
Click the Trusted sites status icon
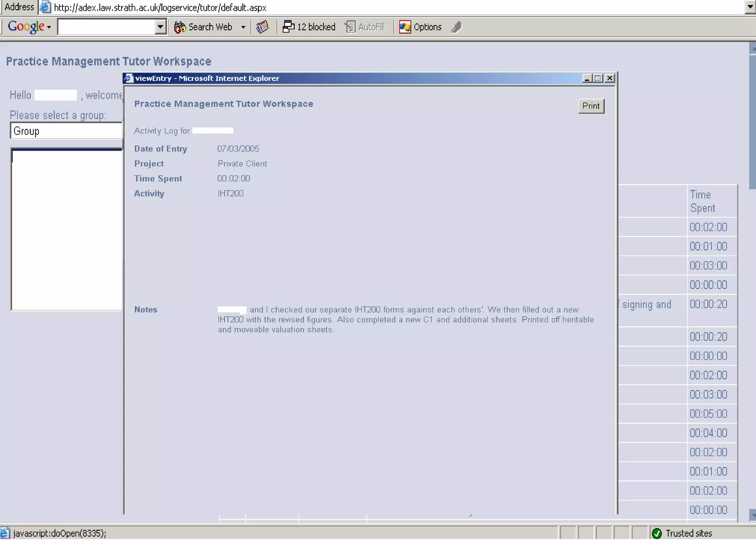point(657,533)
